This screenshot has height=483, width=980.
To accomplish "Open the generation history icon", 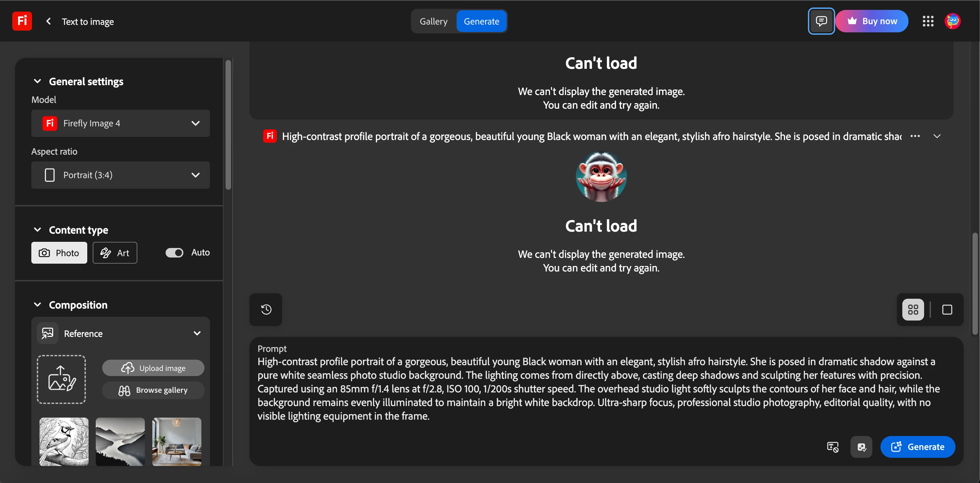I will 266,310.
